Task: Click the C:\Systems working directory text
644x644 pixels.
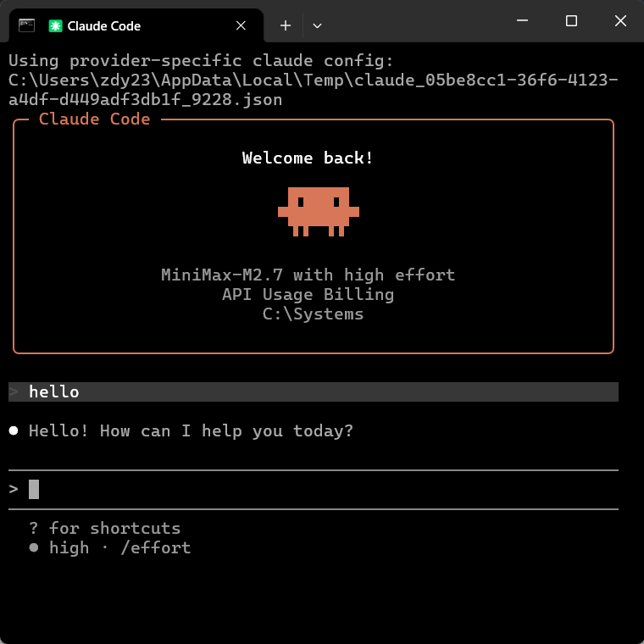Action: (313, 314)
